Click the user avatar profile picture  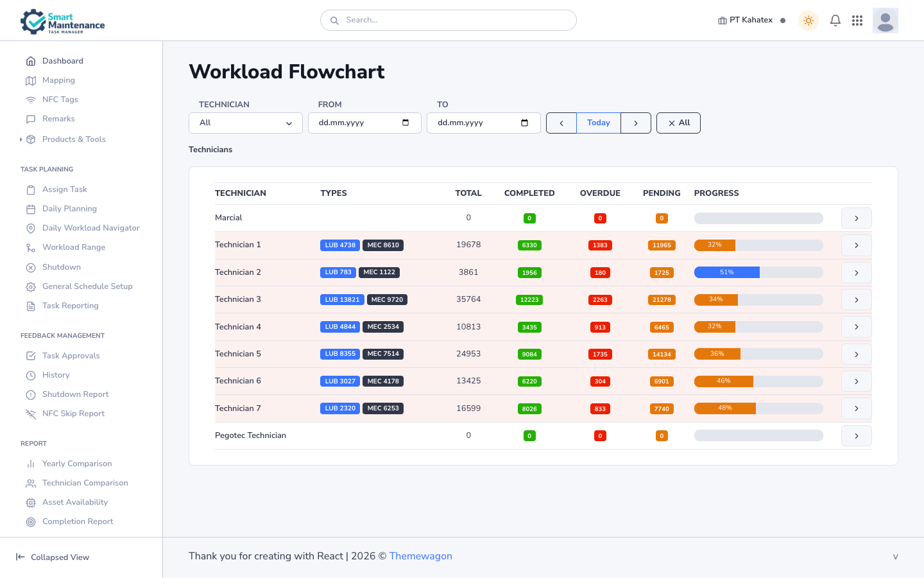coord(885,21)
